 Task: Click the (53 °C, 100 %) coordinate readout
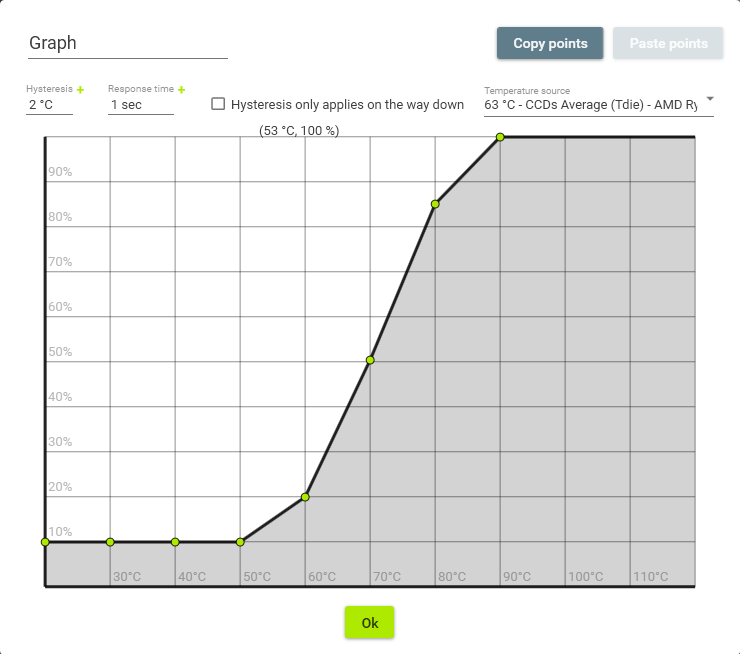(299, 131)
